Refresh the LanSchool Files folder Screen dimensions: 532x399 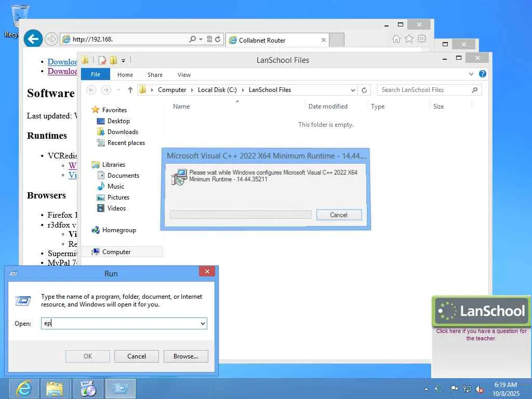point(364,90)
